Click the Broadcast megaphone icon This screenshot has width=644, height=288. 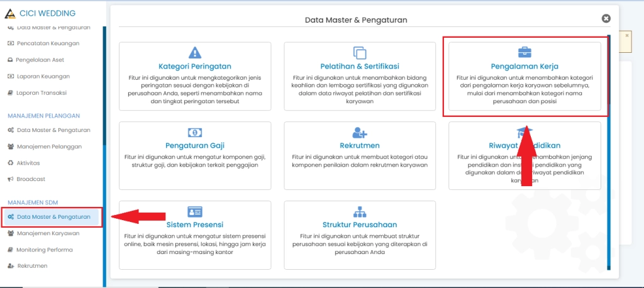[x=11, y=179]
